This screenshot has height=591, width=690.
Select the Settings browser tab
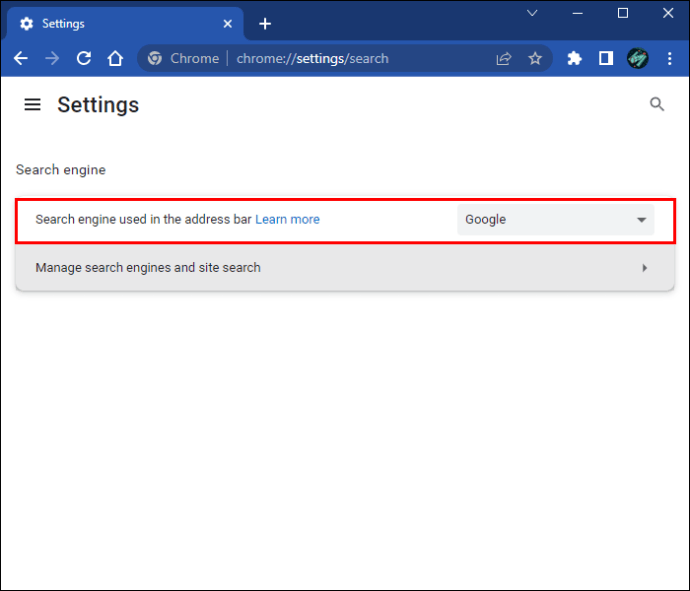120,23
